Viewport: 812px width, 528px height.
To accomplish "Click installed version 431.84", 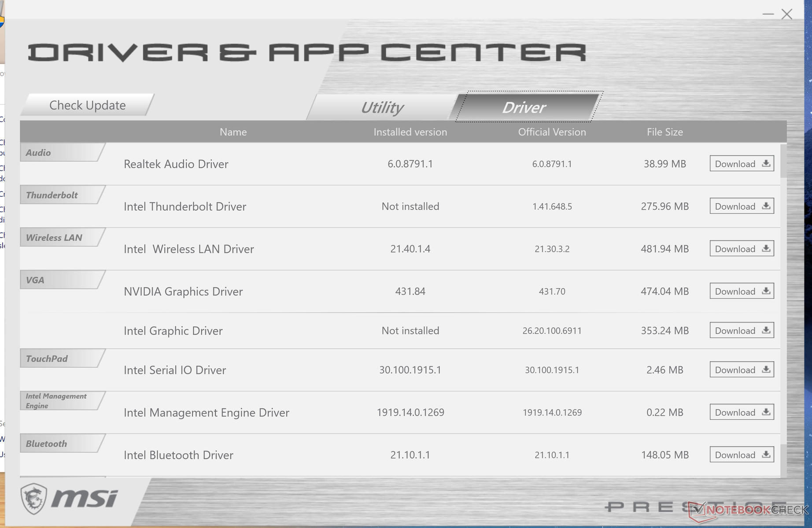I will [x=410, y=291].
